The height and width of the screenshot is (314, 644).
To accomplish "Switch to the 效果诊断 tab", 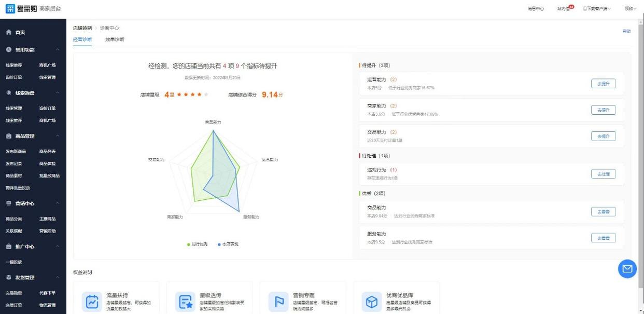I will [x=115, y=39].
